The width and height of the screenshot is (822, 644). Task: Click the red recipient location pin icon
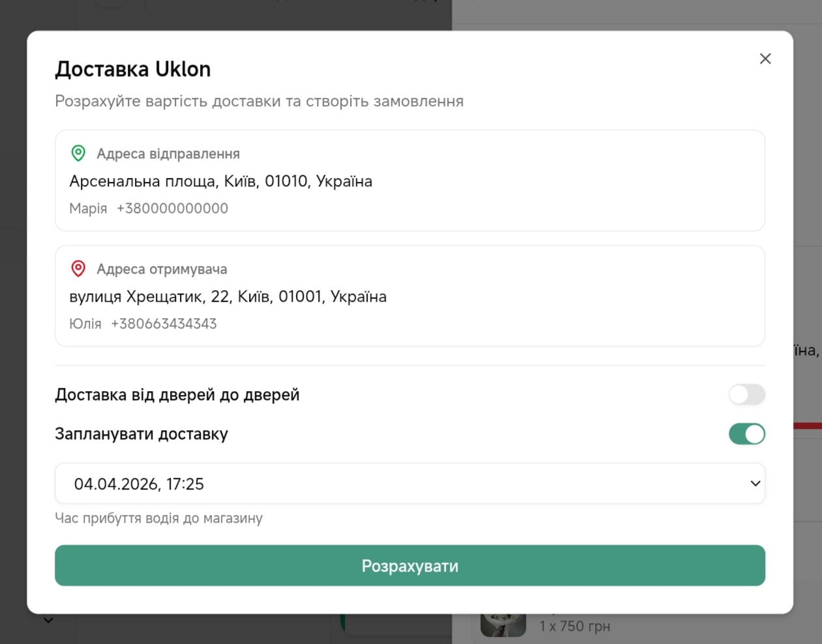tap(78, 269)
